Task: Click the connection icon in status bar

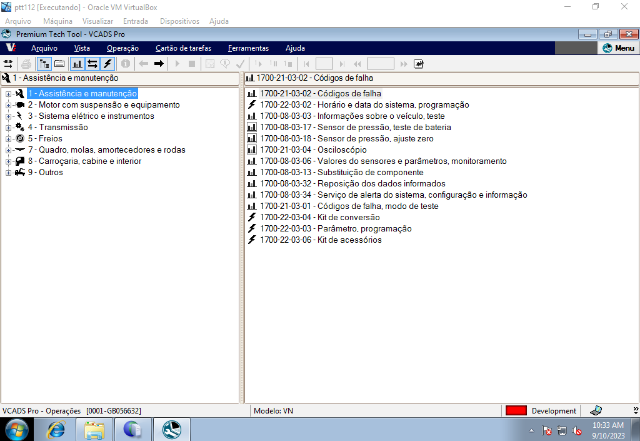Action: [x=596, y=410]
